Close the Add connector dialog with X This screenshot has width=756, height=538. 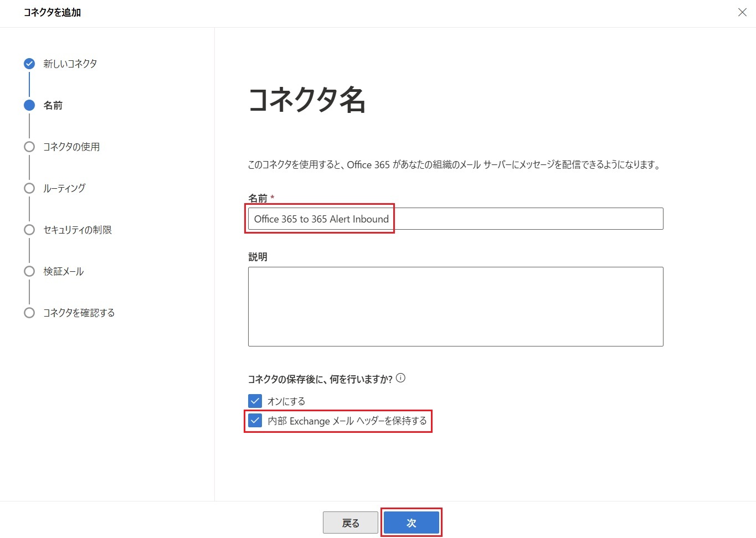click(742, 12)
